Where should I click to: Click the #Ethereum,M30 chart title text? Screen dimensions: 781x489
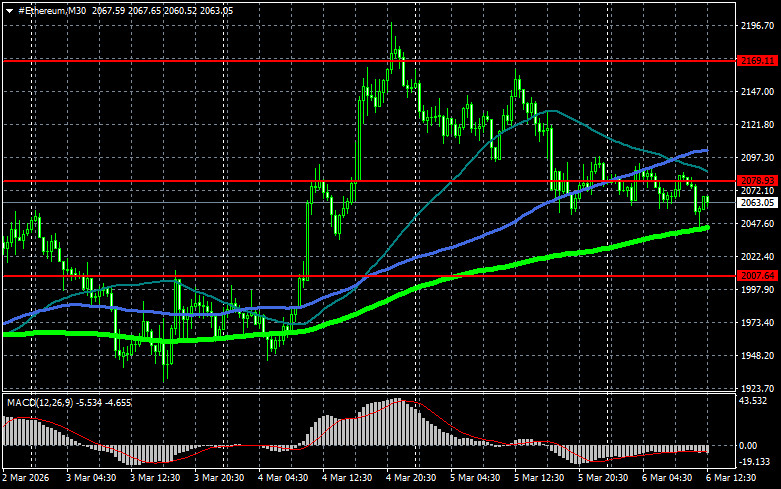[52, 10]
